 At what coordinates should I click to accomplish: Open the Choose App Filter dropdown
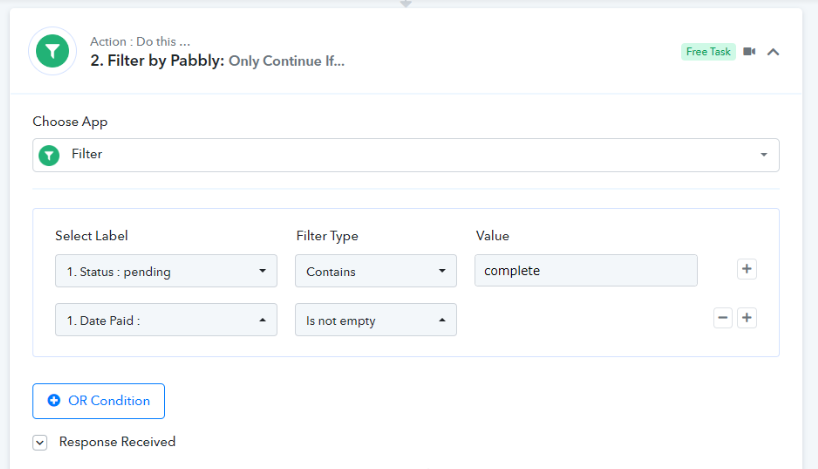(406, 155)
